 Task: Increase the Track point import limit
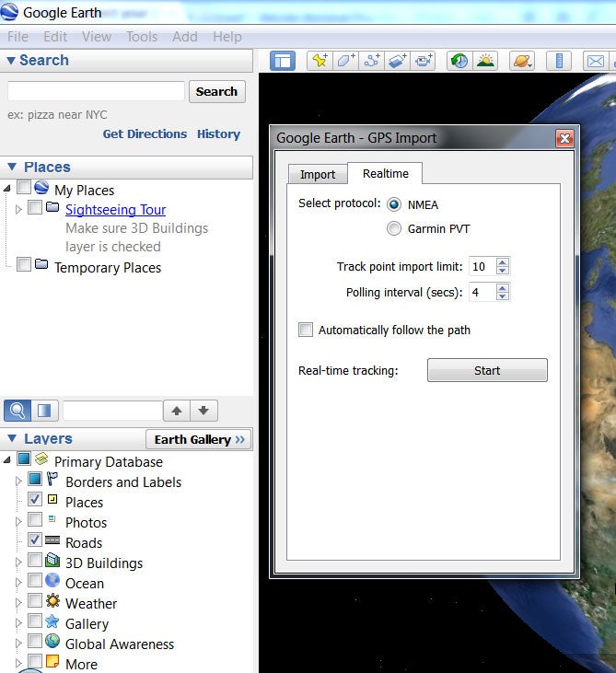[x=502, y=261]
